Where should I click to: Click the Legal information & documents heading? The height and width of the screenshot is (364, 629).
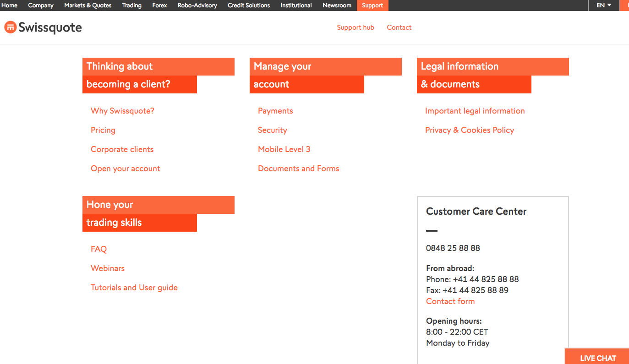click(x=493, y=76)
